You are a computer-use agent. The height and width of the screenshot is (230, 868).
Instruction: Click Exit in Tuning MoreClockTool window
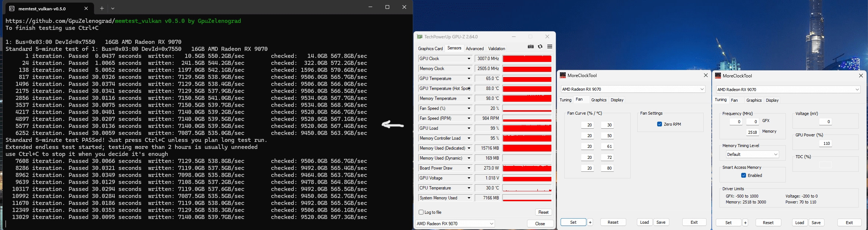849,223
